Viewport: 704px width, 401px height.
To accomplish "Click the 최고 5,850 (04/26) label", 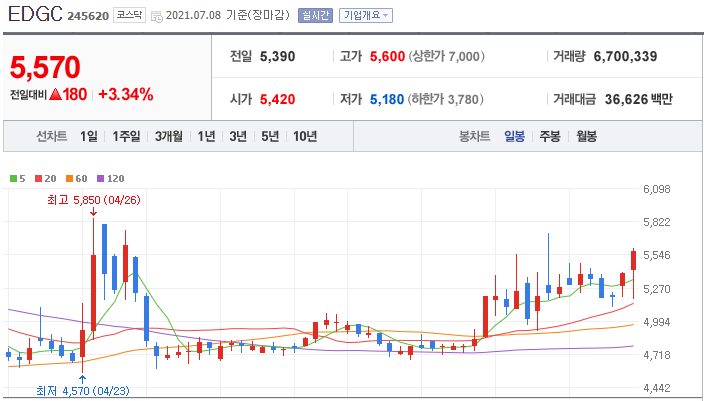I will (93, 200).
